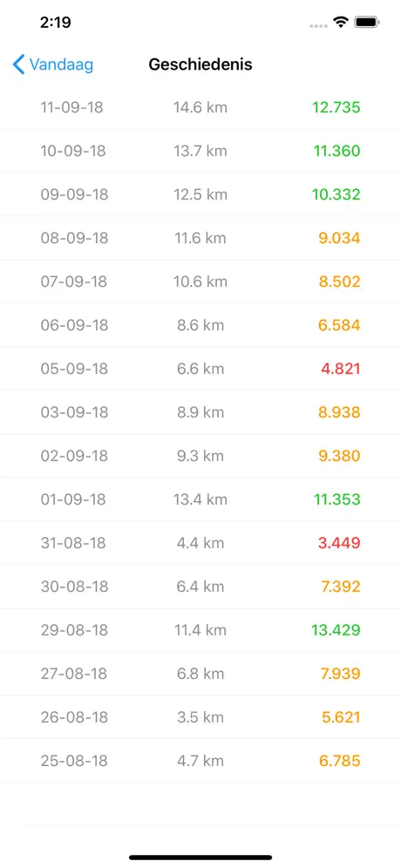Tap the green step count 10.332
The height and width of the screenshot is (868, 401).
point(336,194)
